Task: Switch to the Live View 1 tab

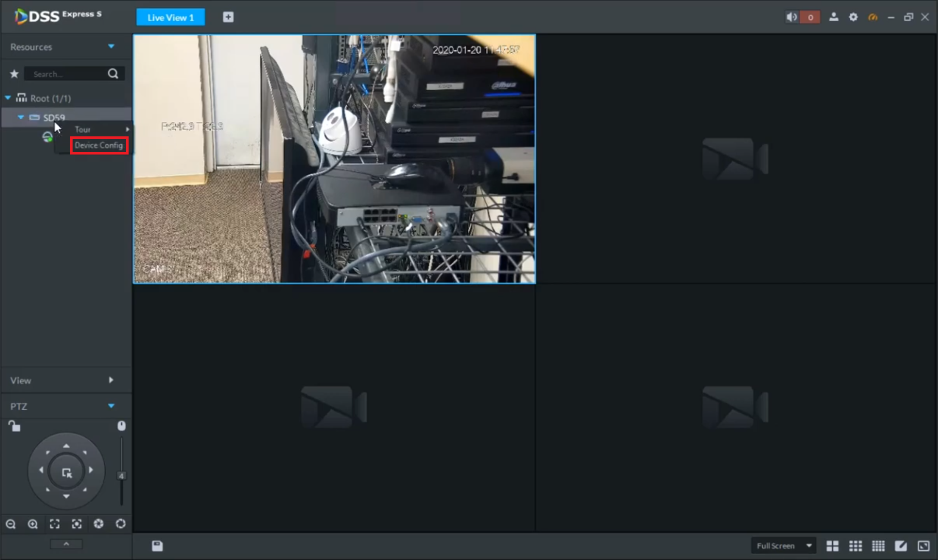Action: point(171,17)
